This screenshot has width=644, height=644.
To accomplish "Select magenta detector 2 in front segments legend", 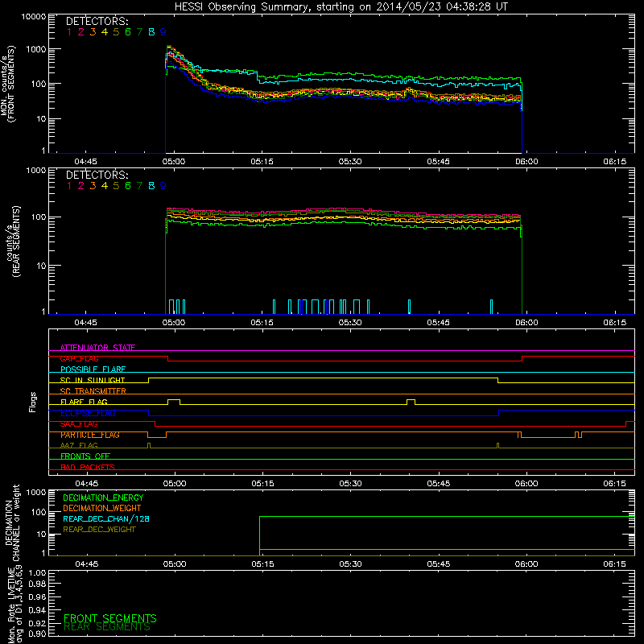I will pyautogui.click(x=81, y=32).
